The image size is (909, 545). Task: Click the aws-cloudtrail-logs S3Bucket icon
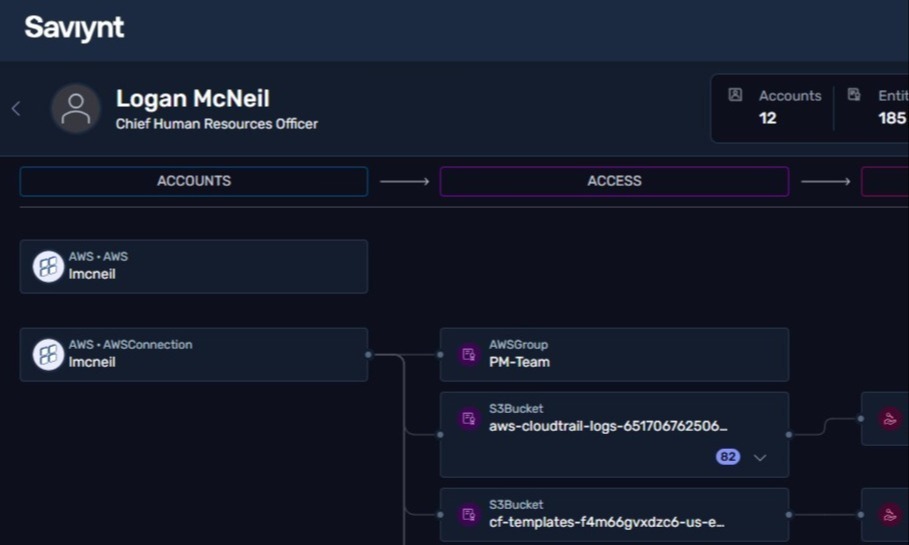(x=468, y=418)
